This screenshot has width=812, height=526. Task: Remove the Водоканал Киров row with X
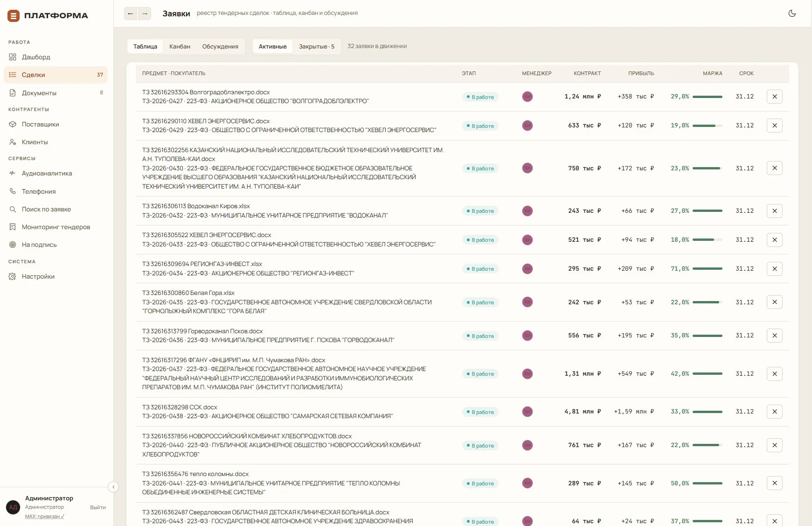click(x=775, y=211)
